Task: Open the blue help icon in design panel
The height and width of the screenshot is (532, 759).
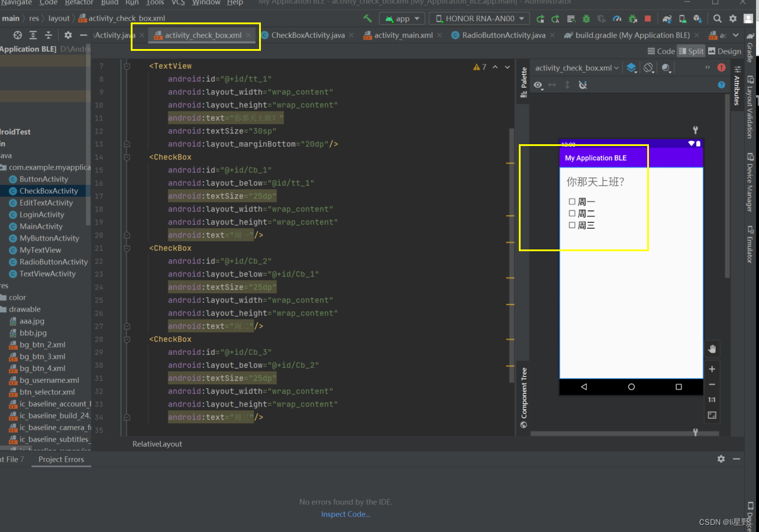Action: [x=721, y=85]
